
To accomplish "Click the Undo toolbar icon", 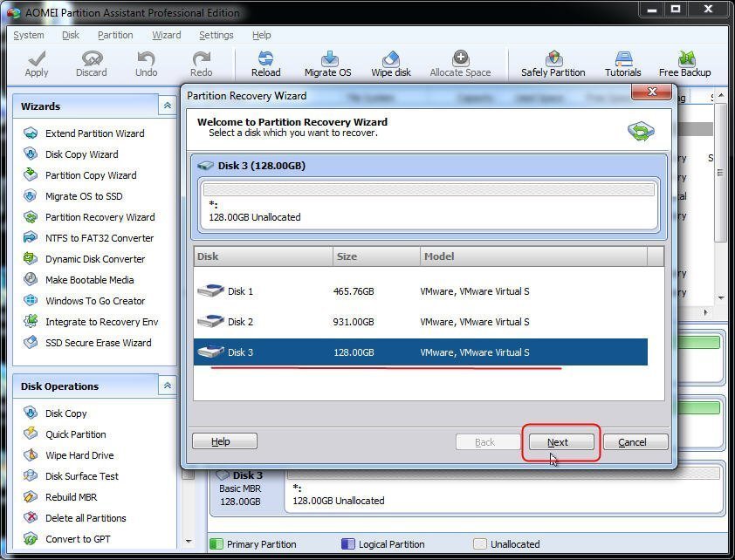I will click(147, 64).
